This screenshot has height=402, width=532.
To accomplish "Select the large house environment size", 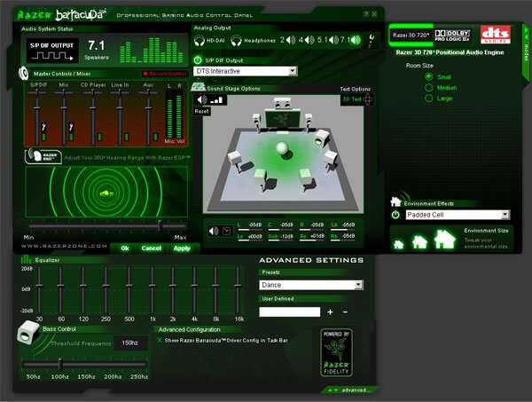I will point(445,239).
